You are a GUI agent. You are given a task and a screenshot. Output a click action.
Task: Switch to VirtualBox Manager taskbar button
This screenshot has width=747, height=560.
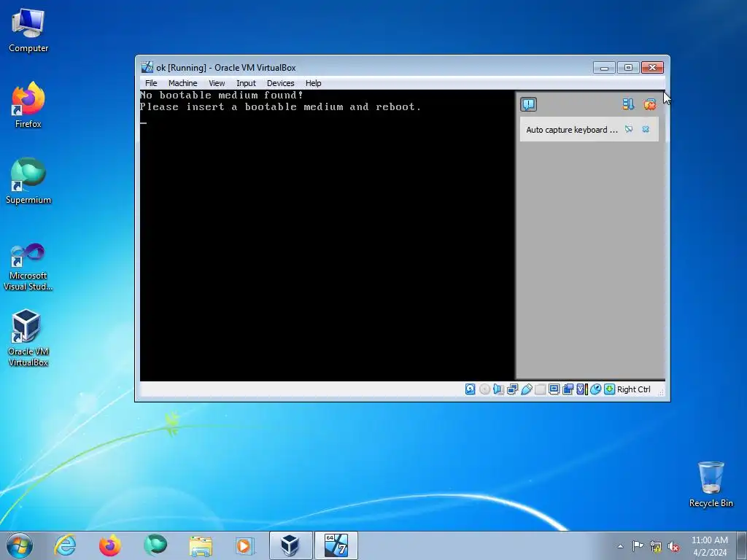(290, 545)
